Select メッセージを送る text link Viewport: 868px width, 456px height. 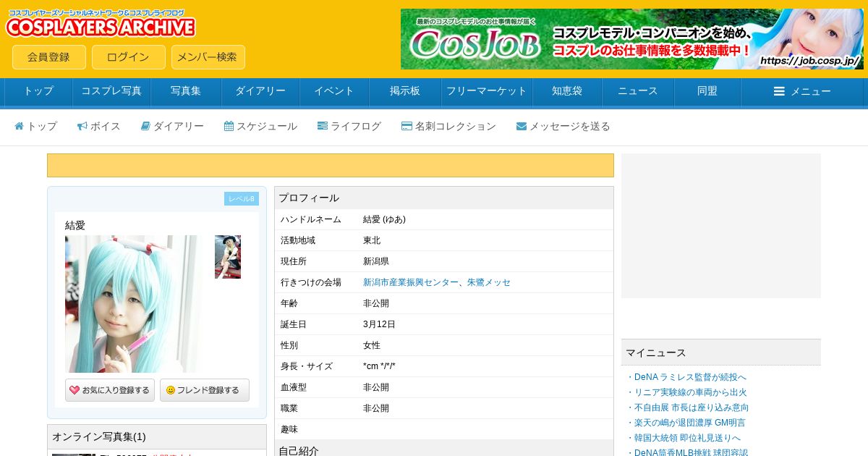(x=570, y=126)
